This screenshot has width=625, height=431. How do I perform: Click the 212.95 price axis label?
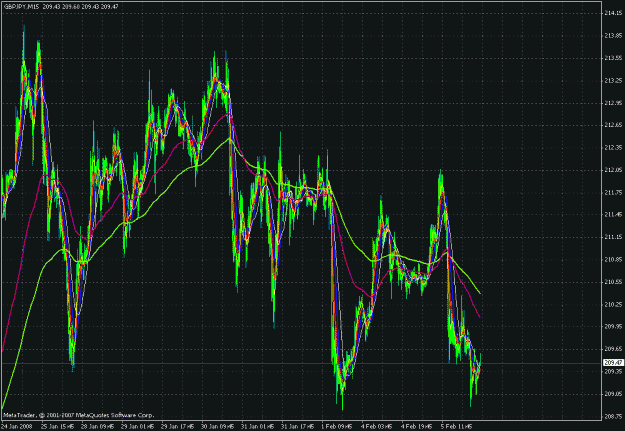click(613, 103)
